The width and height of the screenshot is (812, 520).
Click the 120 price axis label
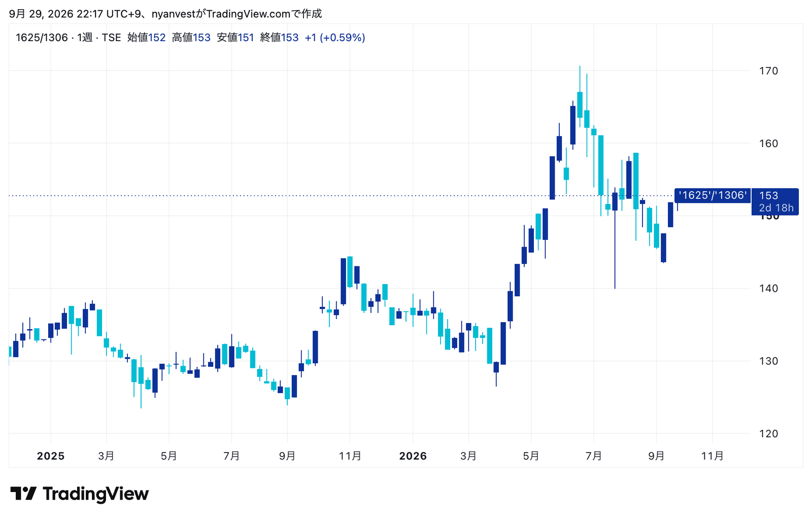coord(768,434)
